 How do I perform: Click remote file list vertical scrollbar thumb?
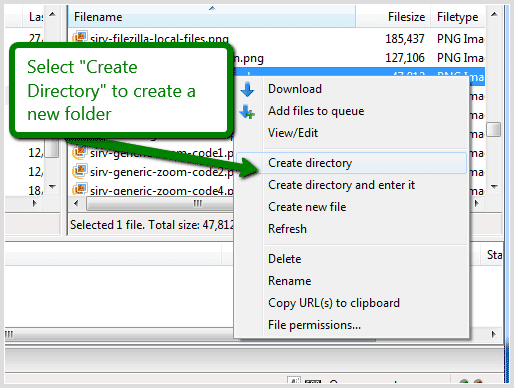[x=494, y=130]
